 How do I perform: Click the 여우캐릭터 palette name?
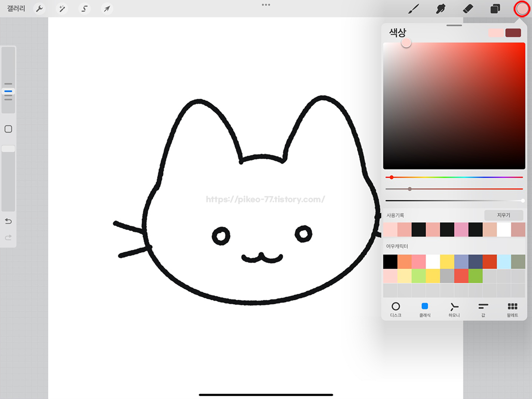[397, 246]
